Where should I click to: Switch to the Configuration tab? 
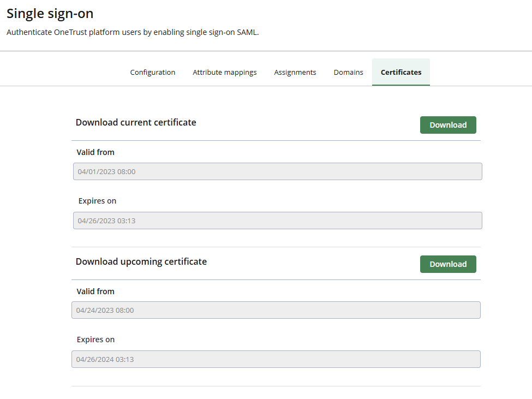click(x=152, y=72)
